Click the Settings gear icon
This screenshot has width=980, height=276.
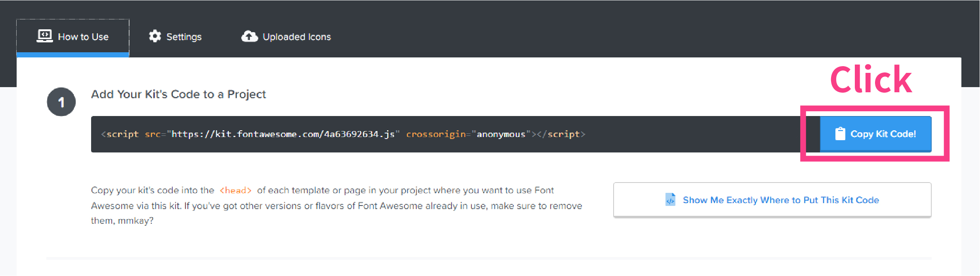coord(155,36)
